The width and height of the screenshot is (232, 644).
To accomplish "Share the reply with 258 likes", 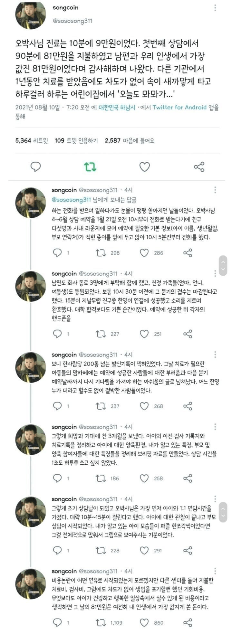I will coord(188,478).
